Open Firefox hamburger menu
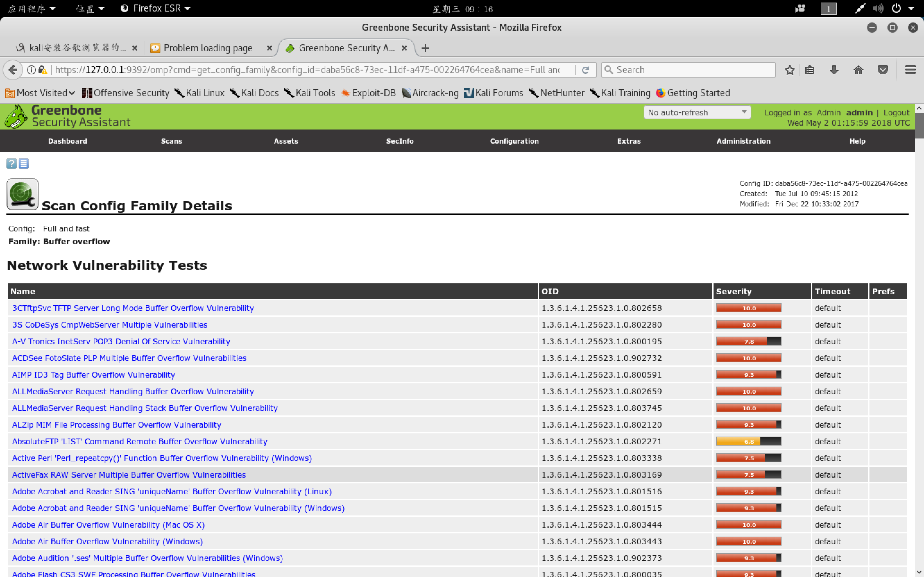The height and width of the screenshot is (577, 924). (910, 70)
